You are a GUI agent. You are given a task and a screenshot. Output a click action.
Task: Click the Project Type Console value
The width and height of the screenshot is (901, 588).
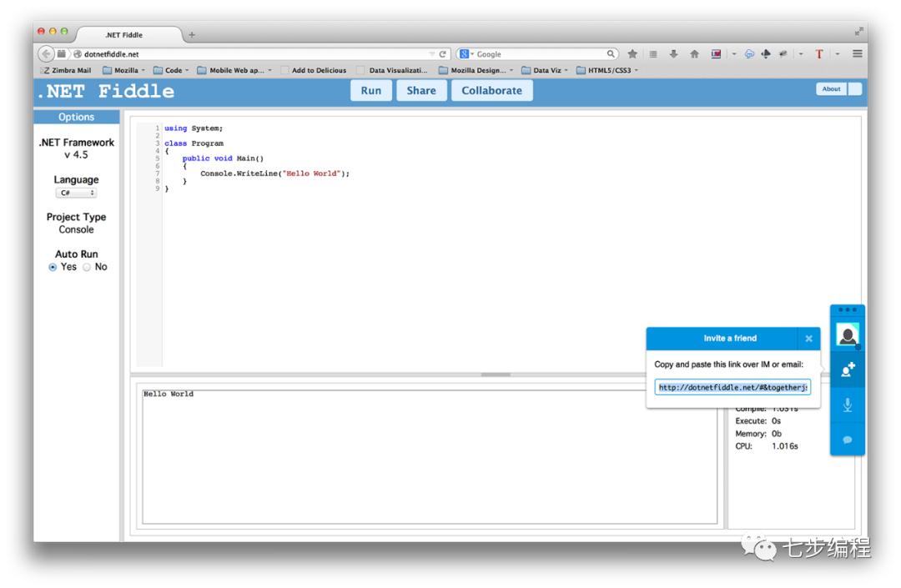pyautogui.click(x=77, y=229)
